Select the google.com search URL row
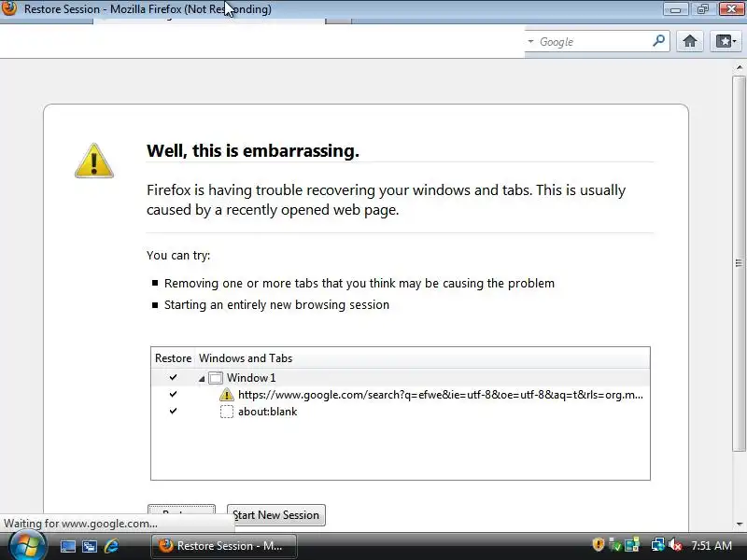747x560 pixels. (x=401, y=395)
